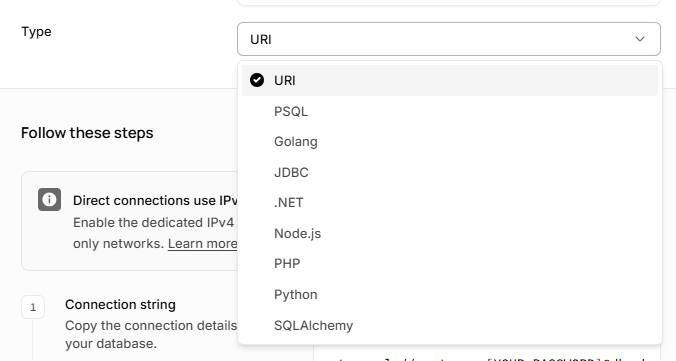Click Direct connections use IPv notice title
This screenshot has width=676, height=361.
coord(155,201)
